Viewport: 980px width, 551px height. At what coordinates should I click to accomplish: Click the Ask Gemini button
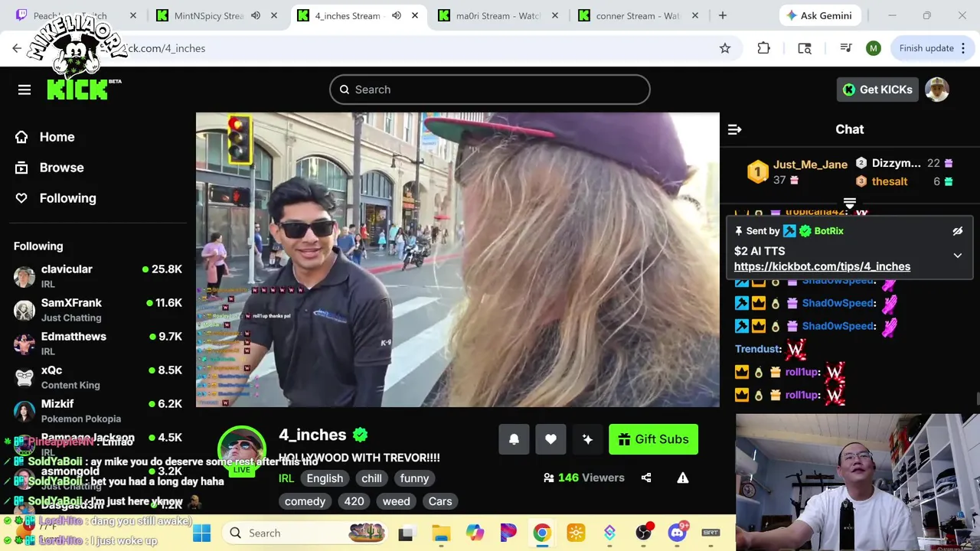819,15
